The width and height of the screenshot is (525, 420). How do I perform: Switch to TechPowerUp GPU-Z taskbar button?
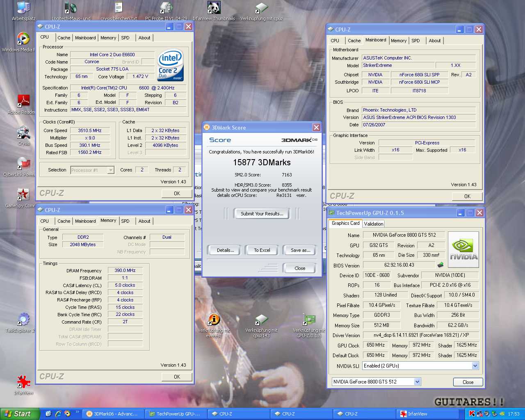pyautogui.click(x=175, y=414)
